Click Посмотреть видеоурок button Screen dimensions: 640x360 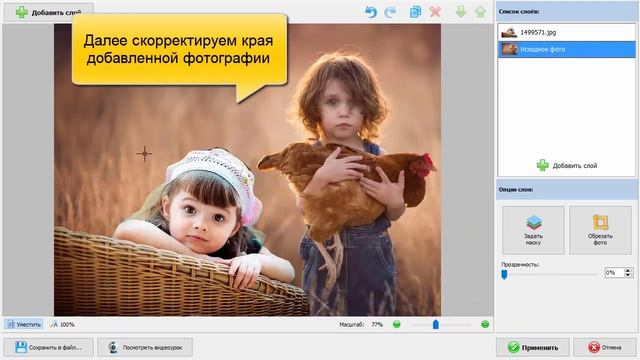click(145, 347)
